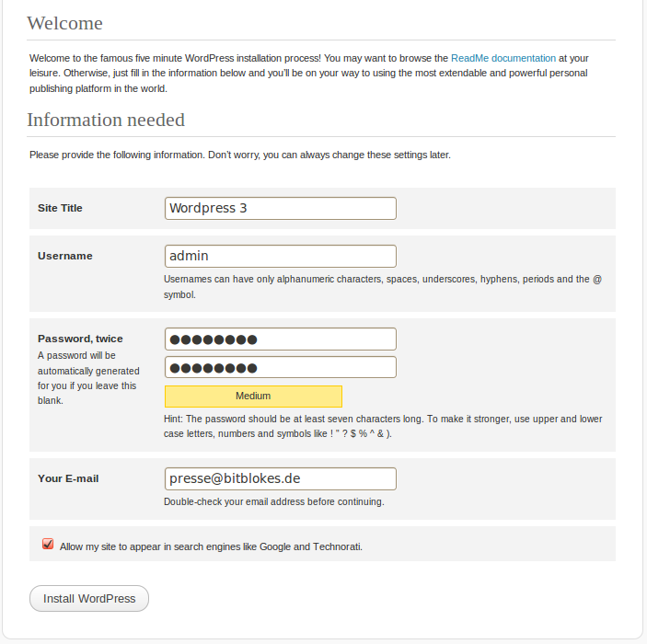
Task: Click the Welcome heading
Action: pos(64,23)
